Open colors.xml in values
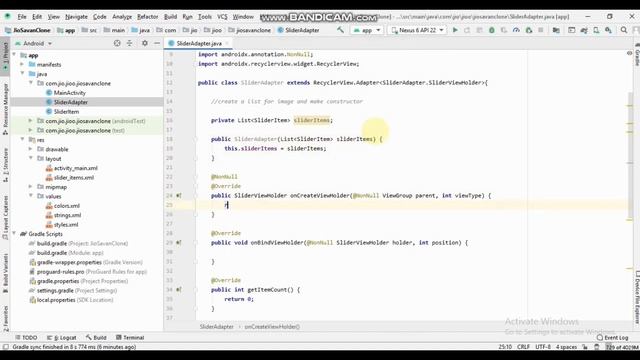The image size is (640, 360). [67, 206]
